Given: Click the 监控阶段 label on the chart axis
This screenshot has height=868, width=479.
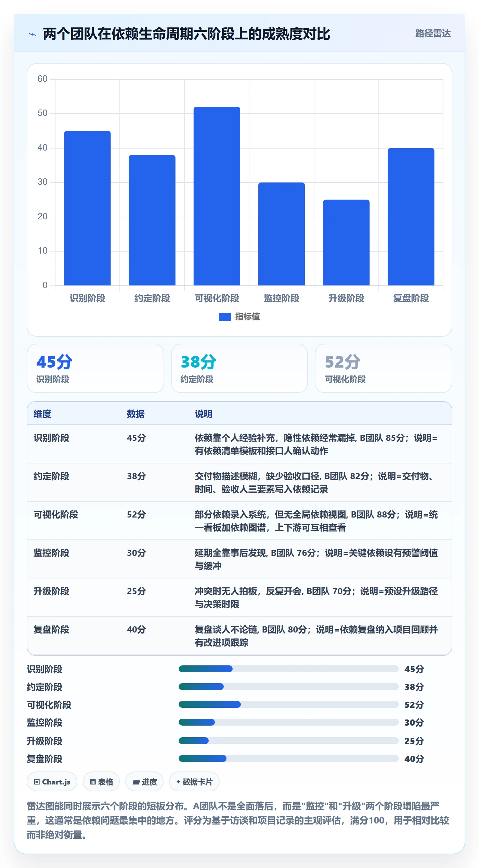Looking at the screenshot, I should [x=281, y=298].
